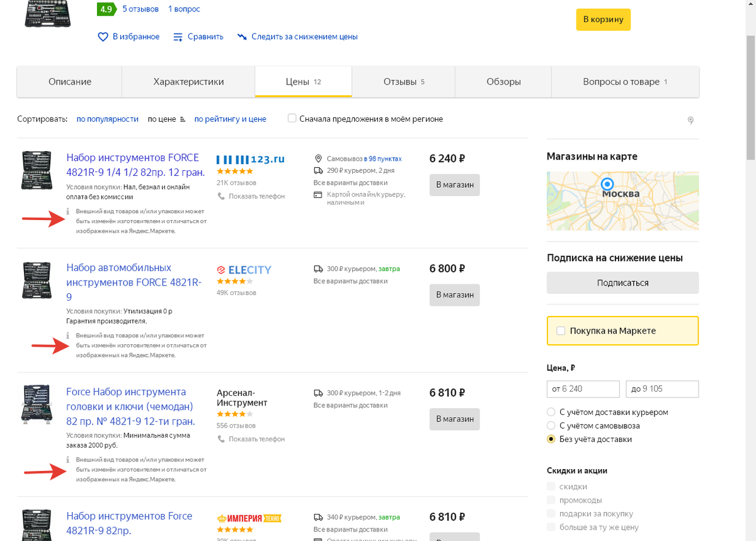The image size is (756, 541).
Task: Select price with courier delivery option
Action: click(551, 412)
